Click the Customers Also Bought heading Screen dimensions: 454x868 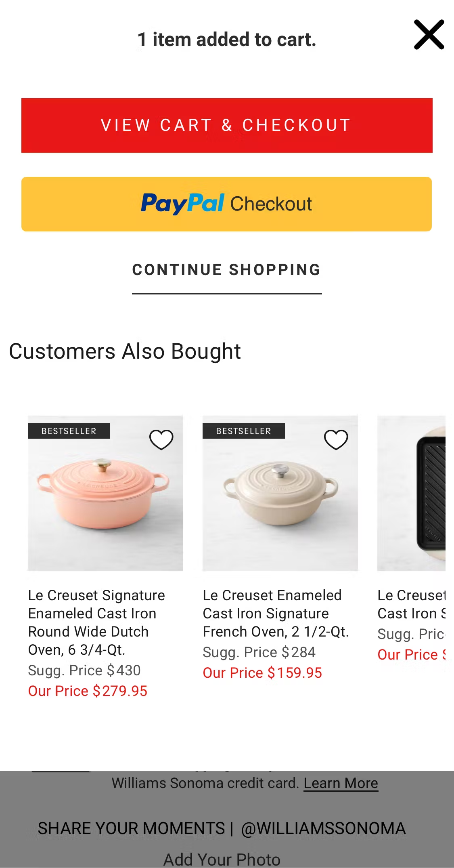[125, 351]
